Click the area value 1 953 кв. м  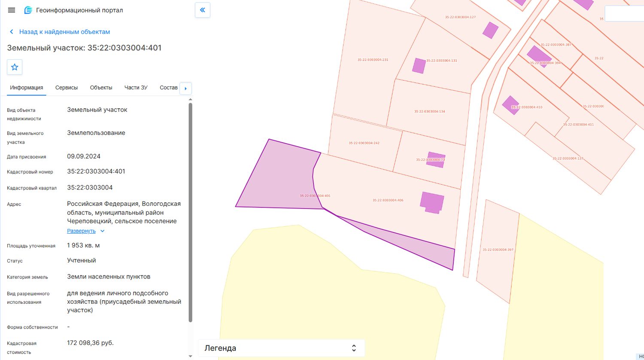(83, 246)
